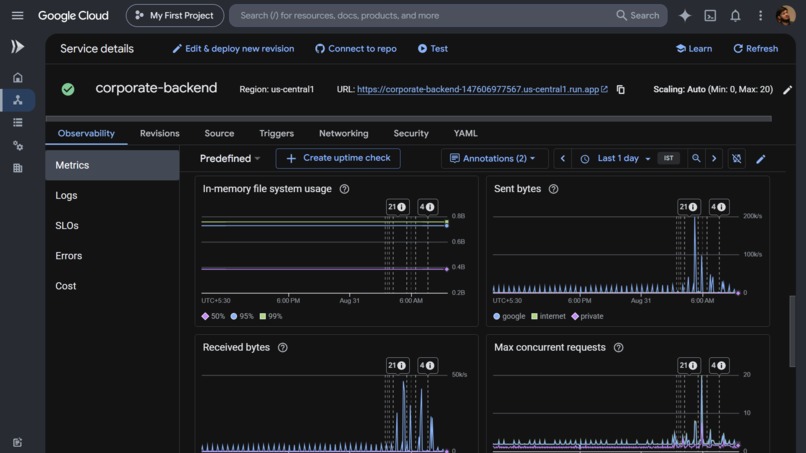Image resolution: width=806 pixels, height=453 pixels.
Task: Select Metrics in the side list
Action: pyautogui.click(x=112, y=165)
